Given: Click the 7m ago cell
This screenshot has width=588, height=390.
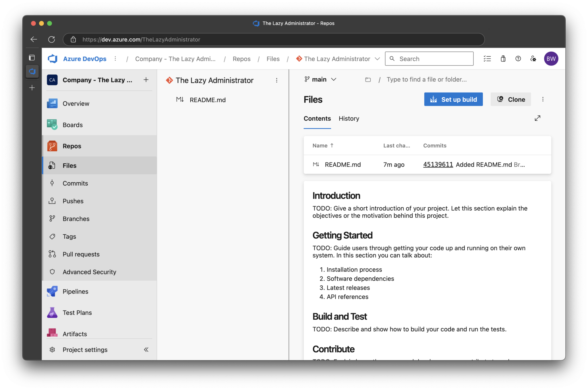Looking at the screenshot, I should coord(394,165).
